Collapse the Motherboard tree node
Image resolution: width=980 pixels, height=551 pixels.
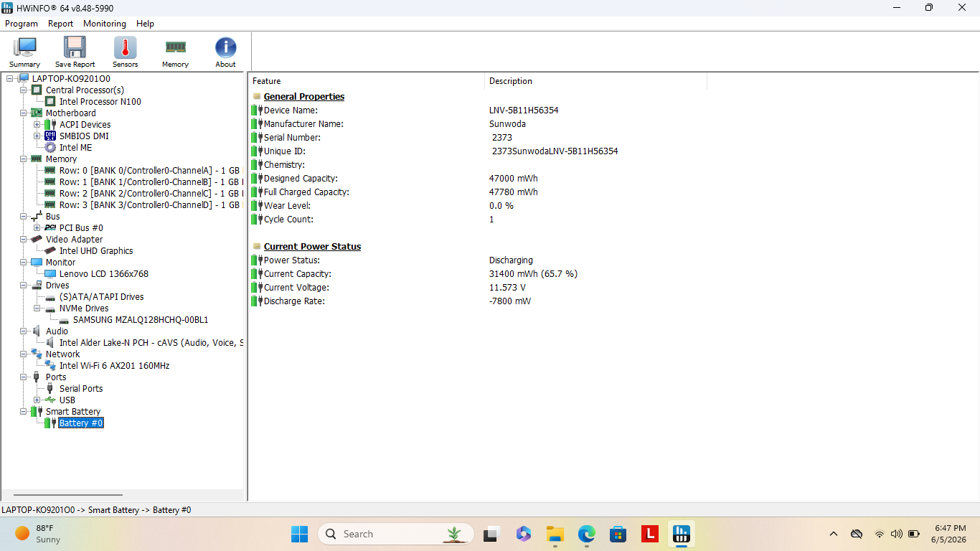[24, 113]
